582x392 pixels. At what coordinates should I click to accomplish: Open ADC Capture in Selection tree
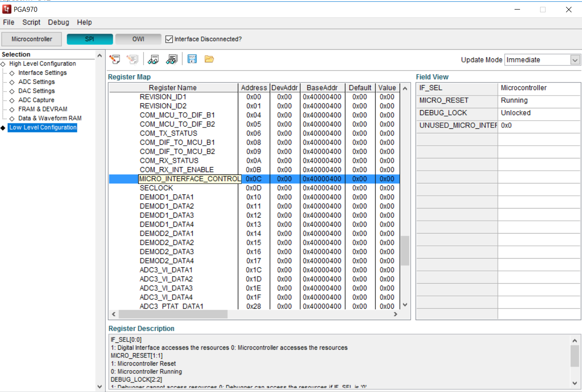pyautogui.click(x=36, y=100)
